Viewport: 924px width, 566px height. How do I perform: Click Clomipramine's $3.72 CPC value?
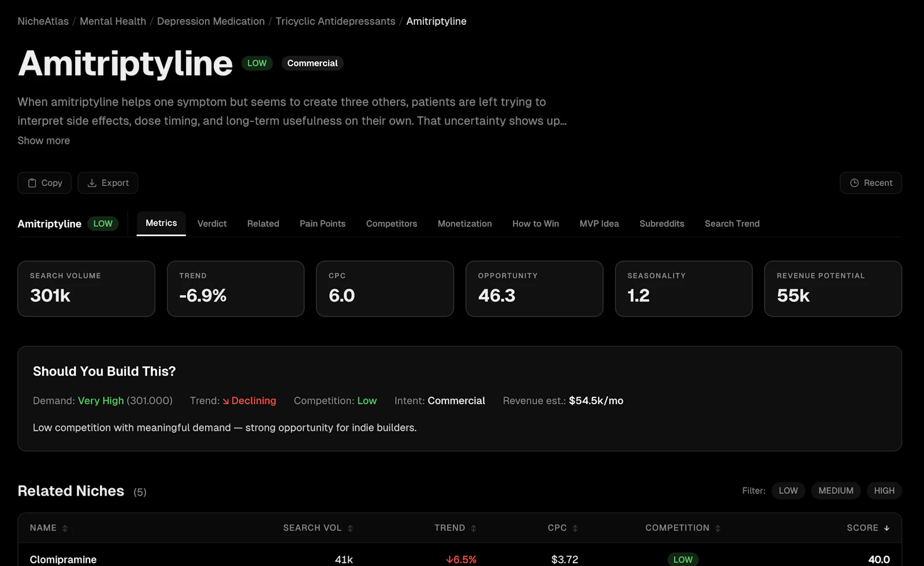(x=565, y=560)
